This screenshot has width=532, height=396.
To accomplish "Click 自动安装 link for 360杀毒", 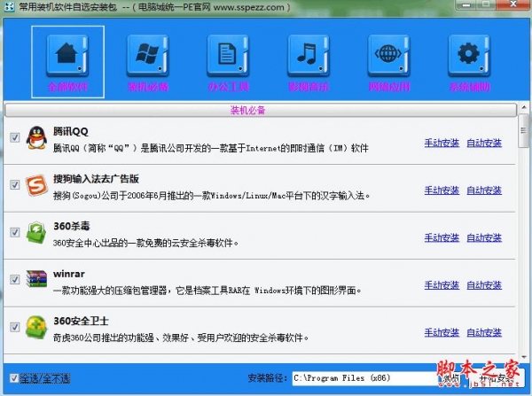I will [x=484, y=238].
